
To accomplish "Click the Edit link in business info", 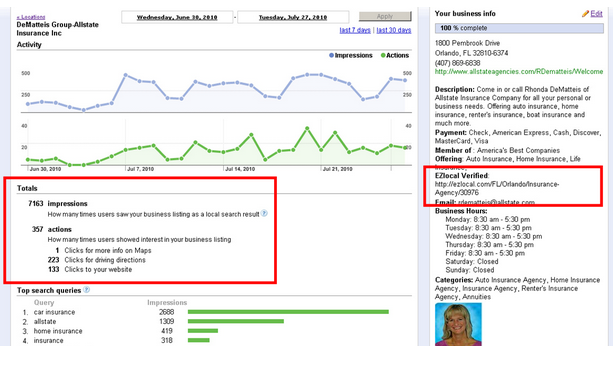I will (x=596, y=14).
